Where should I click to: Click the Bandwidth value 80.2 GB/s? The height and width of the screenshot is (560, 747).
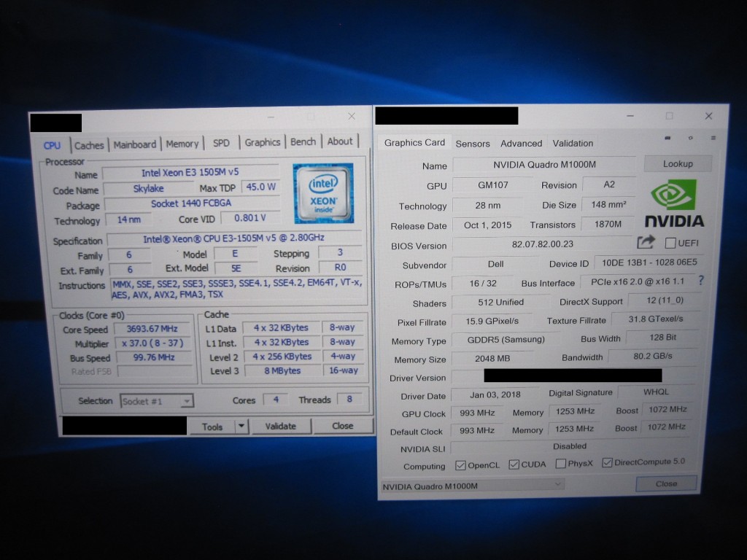pyautogui.click(x=653, y=356)
